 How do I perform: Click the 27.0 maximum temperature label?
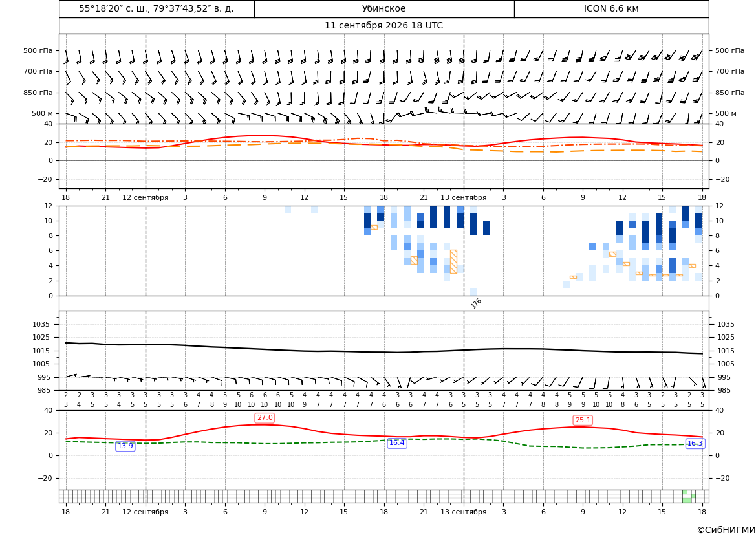click(265, 418)
